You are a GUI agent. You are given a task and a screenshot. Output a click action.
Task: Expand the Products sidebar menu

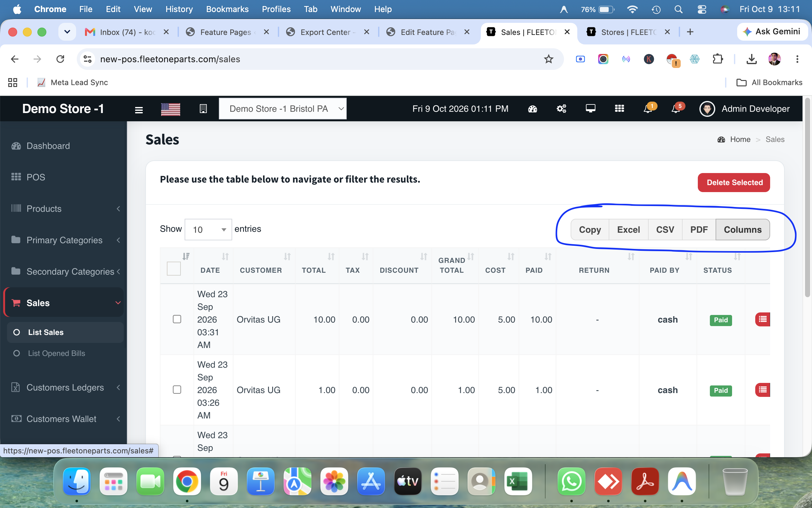coord(63,209)
